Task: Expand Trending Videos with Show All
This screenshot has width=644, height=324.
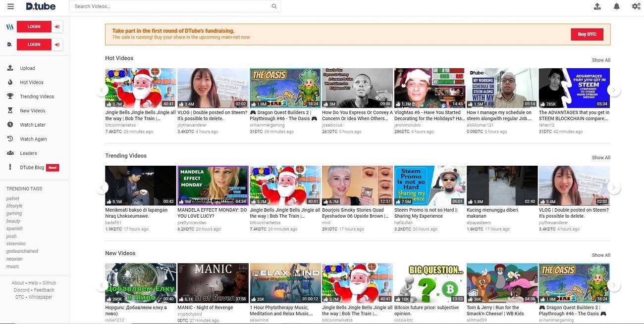Action: 601,158
